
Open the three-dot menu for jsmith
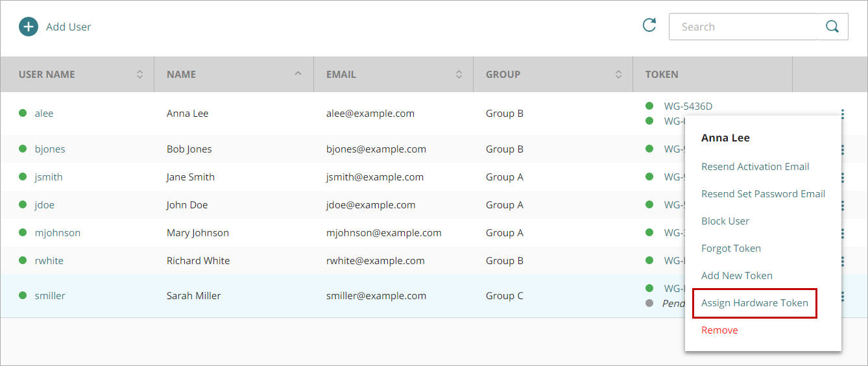[x=842, y=177]
